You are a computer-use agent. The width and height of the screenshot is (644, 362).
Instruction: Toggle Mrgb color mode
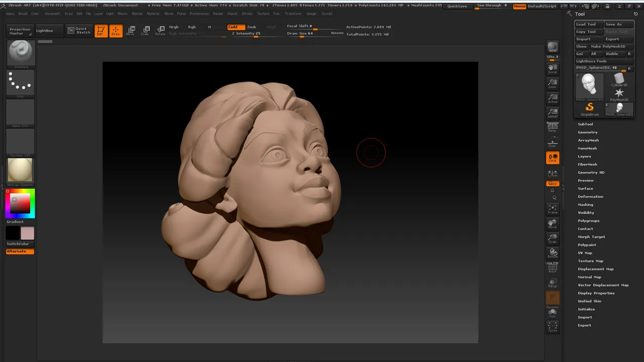coord(174,27)
